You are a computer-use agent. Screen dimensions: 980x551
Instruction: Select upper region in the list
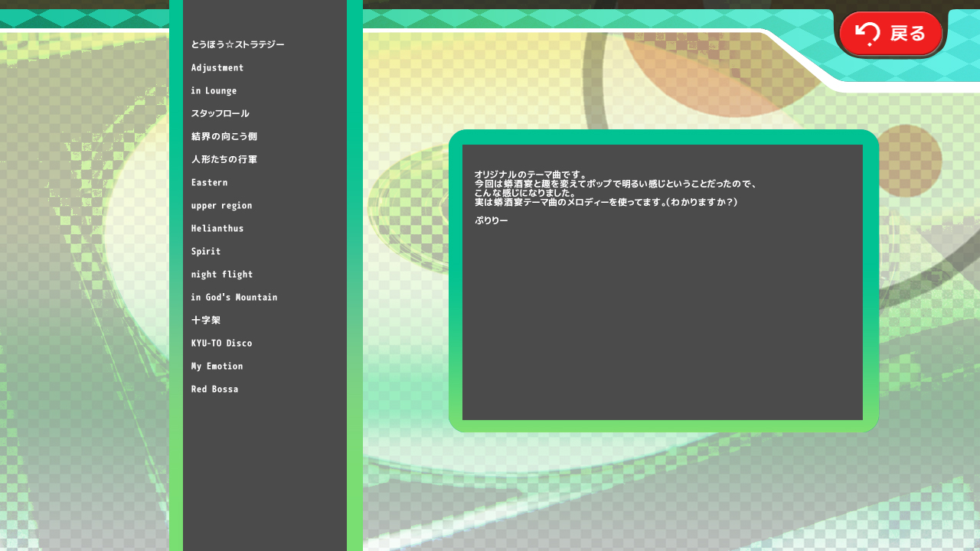[222, 206]
